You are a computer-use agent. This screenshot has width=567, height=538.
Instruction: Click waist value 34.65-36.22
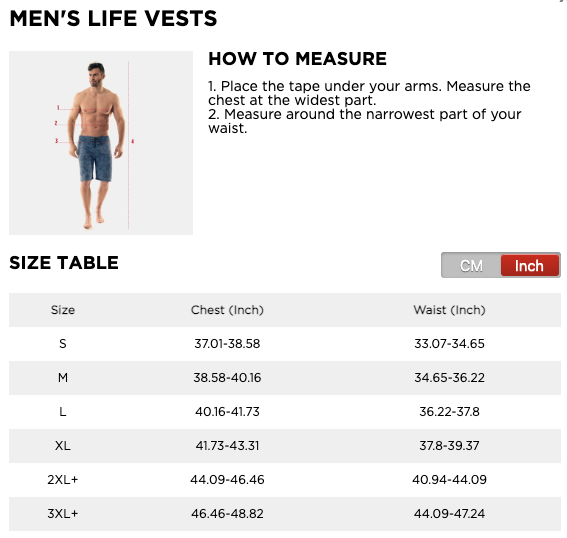click(449, 377)
